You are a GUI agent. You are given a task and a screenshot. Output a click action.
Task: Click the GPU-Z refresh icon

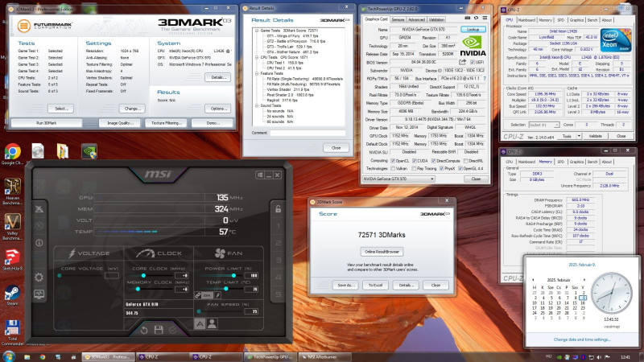tap(476, 18)
